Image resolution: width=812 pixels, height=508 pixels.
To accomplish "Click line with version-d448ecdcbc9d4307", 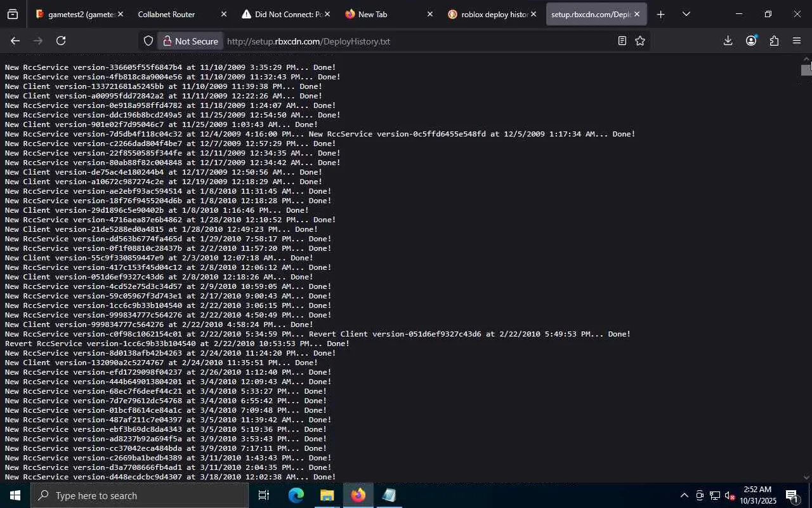I will point(171,477).
